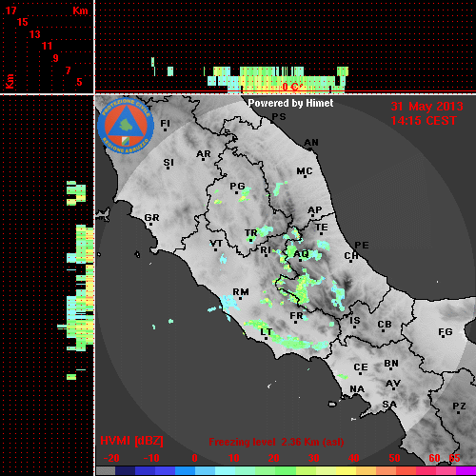Image resolution: width=476 pixels, height=476 pixels.
Task: Click the SA city label
Action: [x=389, y=405]
